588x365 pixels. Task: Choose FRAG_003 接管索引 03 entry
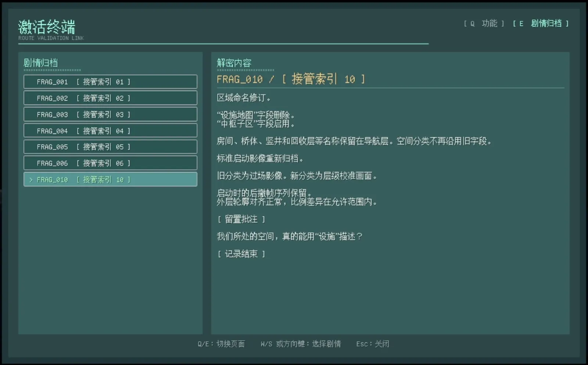(110, 114)
